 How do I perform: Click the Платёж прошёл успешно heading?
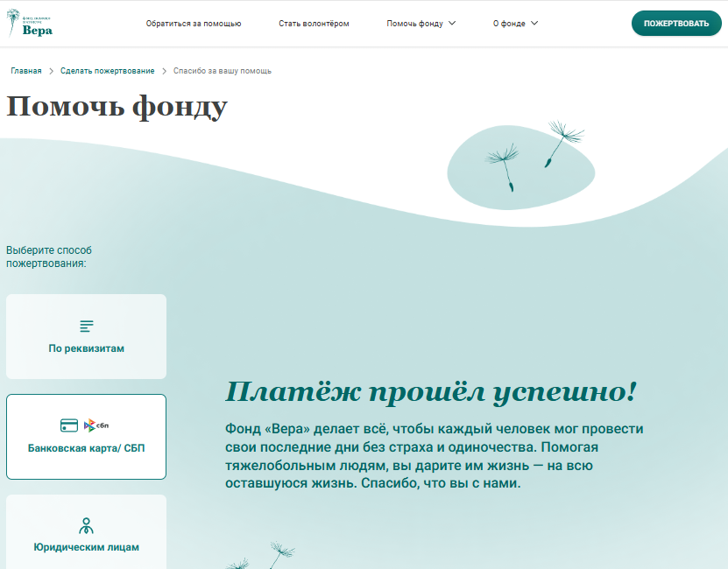[x=430, y=392]
